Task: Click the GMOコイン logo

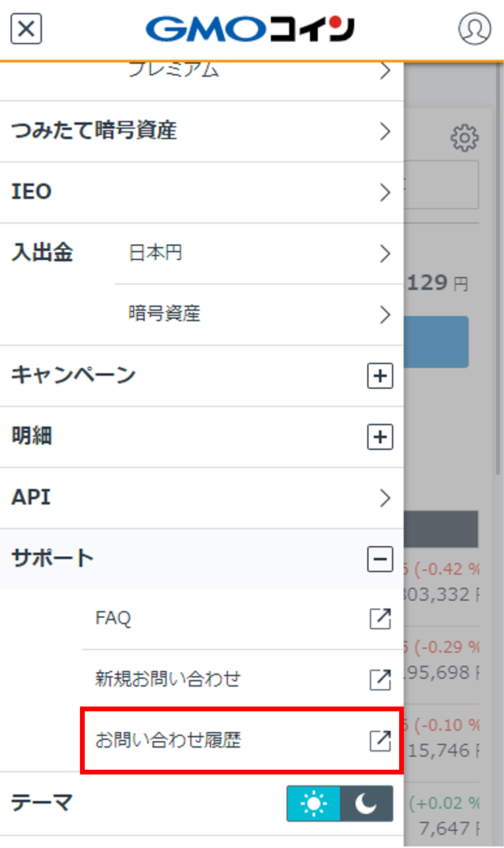Action: tap(250, 29)
